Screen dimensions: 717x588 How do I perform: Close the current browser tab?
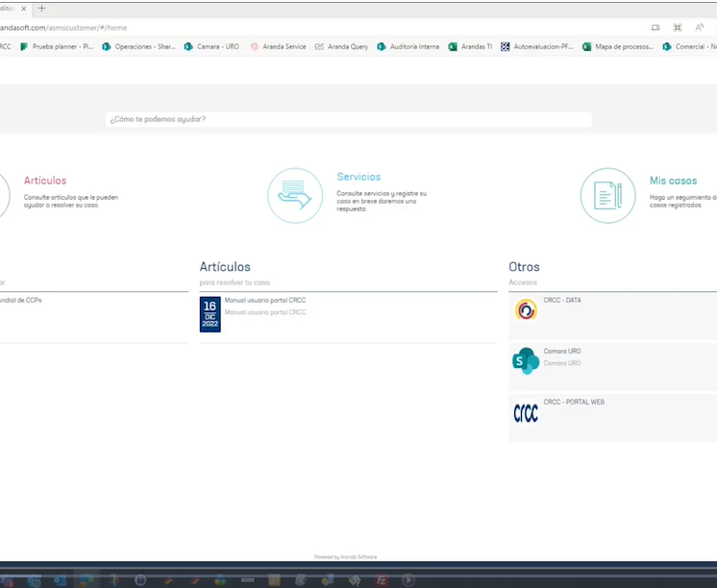[24, 9]
